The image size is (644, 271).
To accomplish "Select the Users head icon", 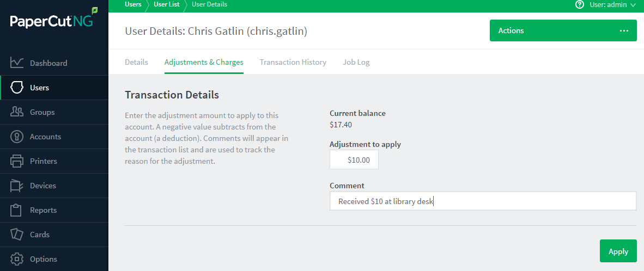I will tap(16, 88).
